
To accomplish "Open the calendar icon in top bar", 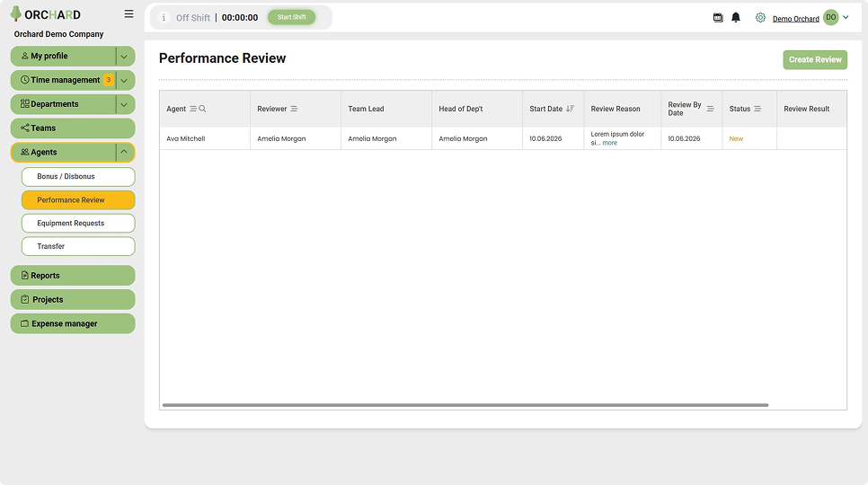I will 718,18.
